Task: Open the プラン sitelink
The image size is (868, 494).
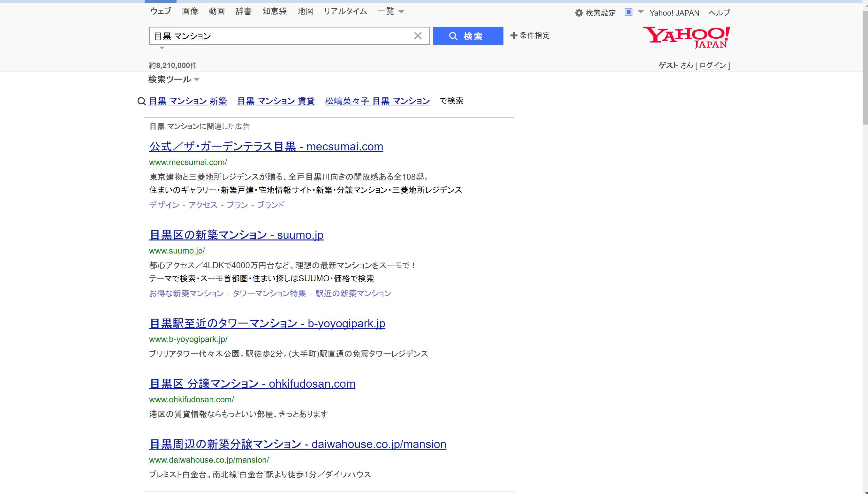Action: coord(237,205)
